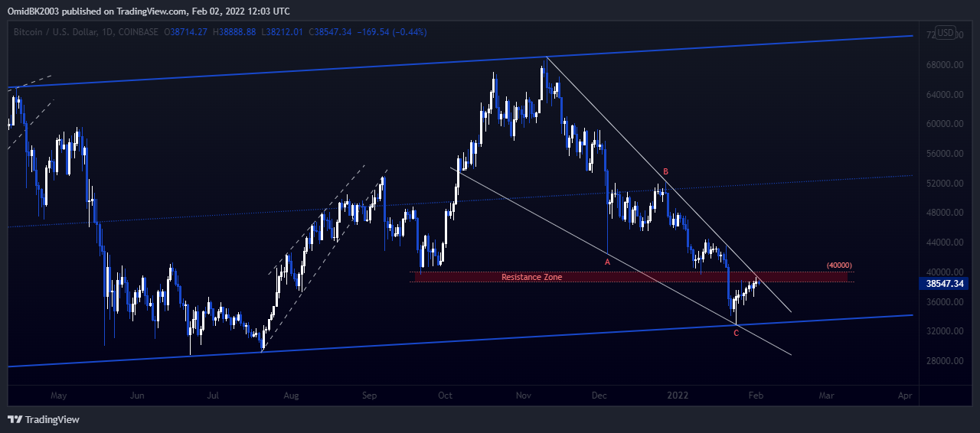Select the red resistance zone rectangle

coord(632,277)
